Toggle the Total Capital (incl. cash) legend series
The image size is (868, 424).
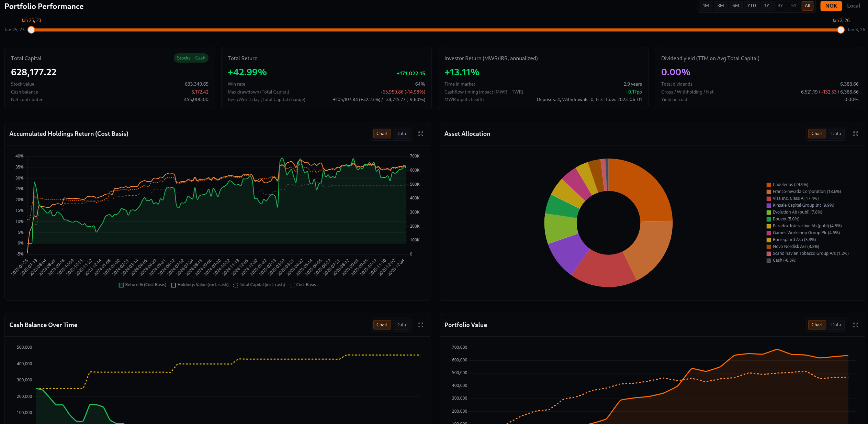pos(259,285)
